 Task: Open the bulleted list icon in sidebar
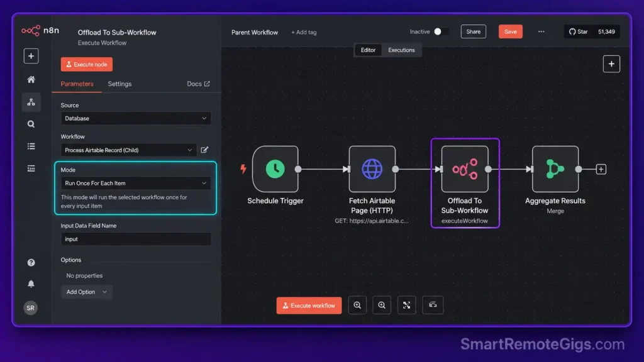31,146
